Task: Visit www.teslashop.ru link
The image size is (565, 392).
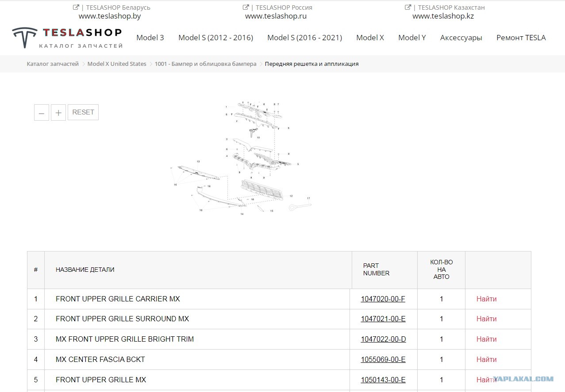Action: point(276,16)
